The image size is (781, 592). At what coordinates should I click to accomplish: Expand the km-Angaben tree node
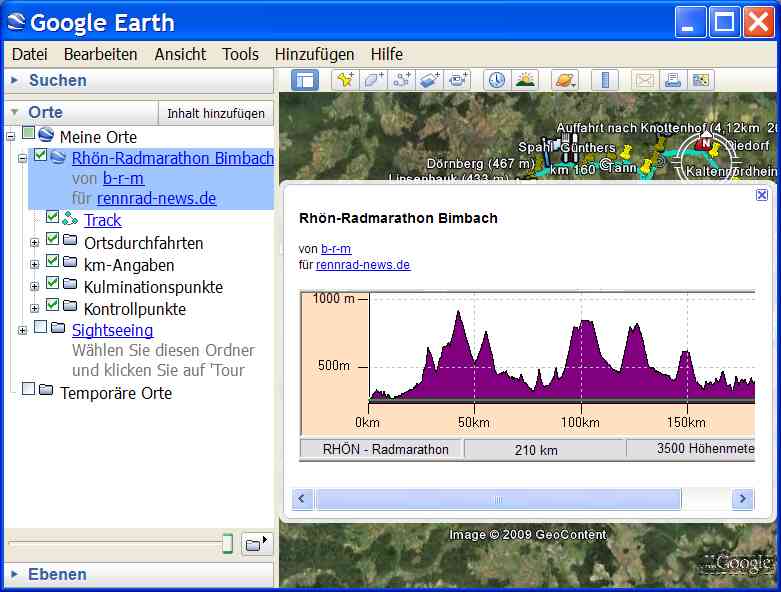35,264
